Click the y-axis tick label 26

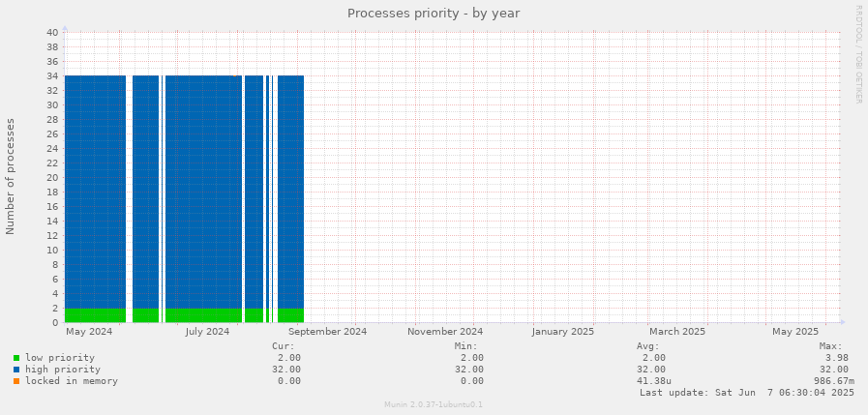(52, 133)
